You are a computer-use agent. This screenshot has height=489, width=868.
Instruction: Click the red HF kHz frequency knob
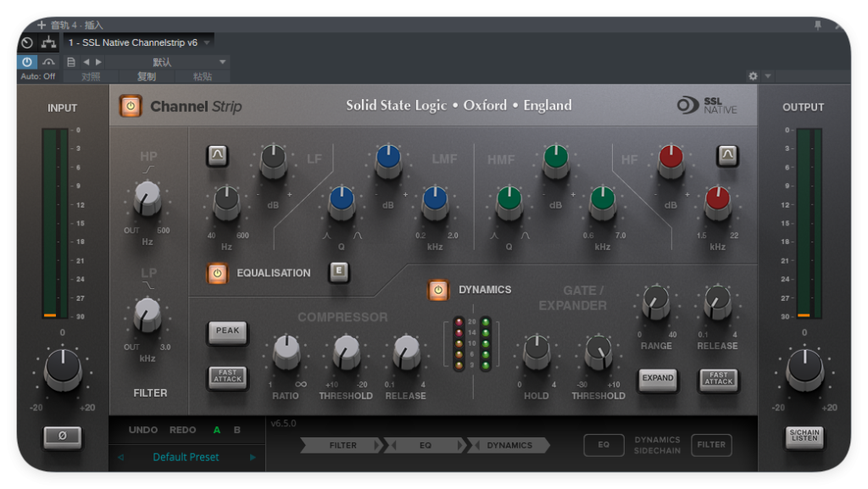coord(717,203)
